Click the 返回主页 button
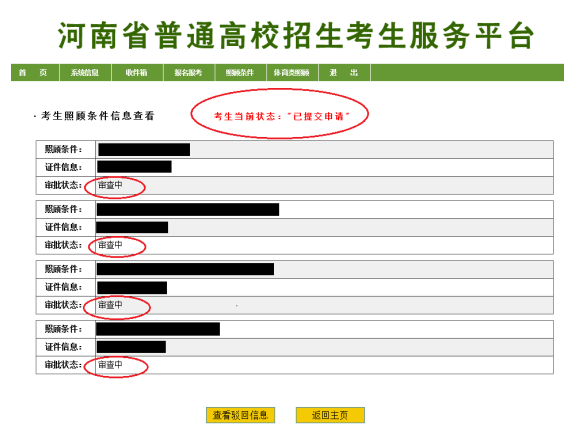This screenshot has width=587, height=438. (x=330, y=415)
